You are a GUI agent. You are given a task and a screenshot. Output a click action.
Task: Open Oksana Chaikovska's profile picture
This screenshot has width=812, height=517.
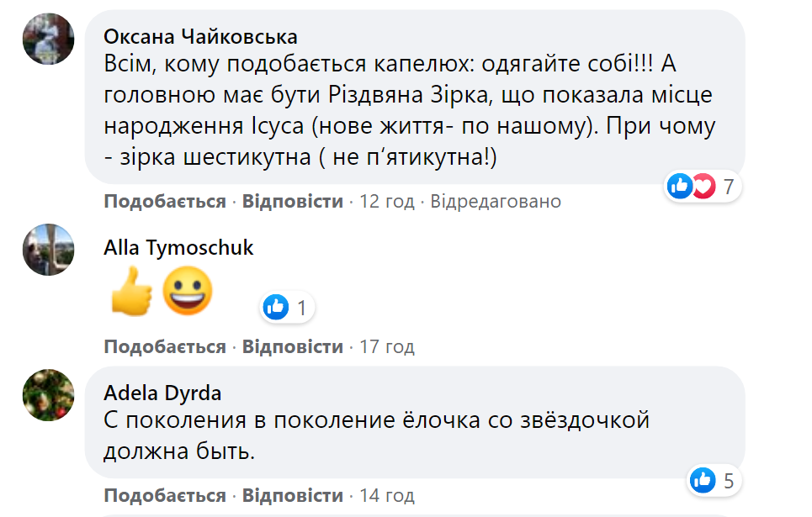48,38
